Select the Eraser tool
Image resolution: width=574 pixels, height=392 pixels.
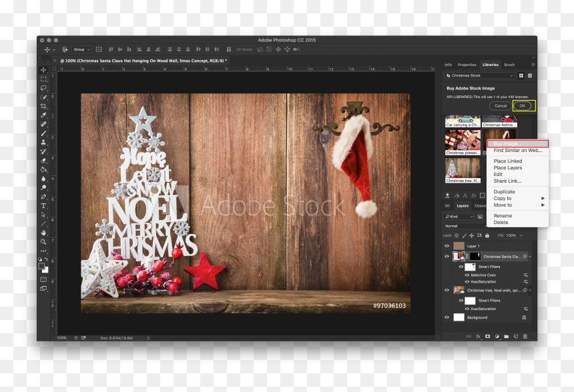(x=43, y=161)
